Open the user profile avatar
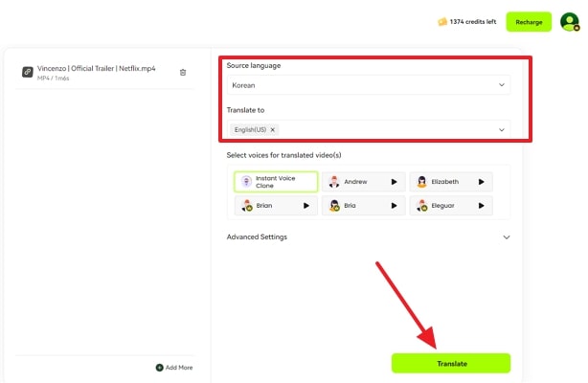 (x=570, y=22)
